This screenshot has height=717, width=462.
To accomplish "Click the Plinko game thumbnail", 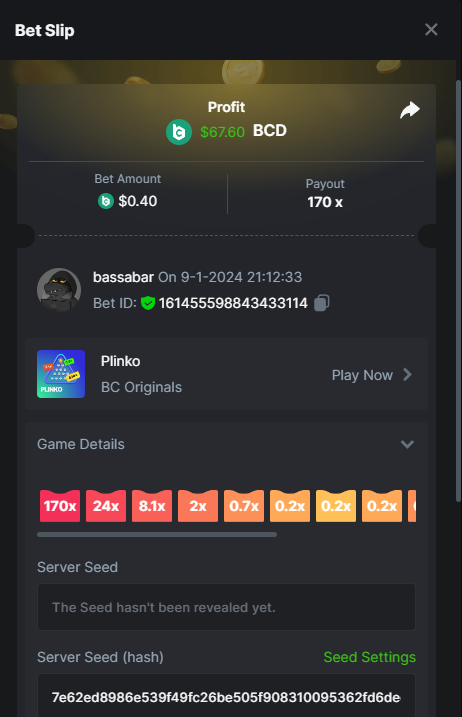I will pyautogui.click(x=61, y=374).
